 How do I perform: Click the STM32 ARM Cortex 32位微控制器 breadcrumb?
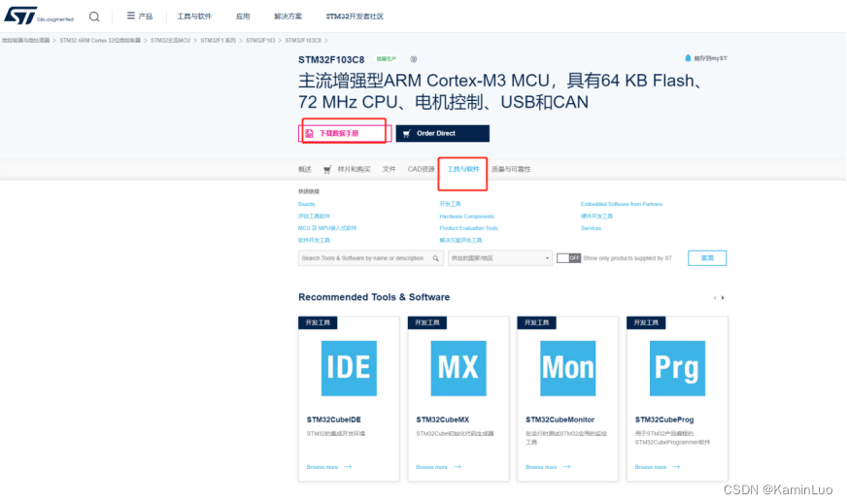(100, 41)
